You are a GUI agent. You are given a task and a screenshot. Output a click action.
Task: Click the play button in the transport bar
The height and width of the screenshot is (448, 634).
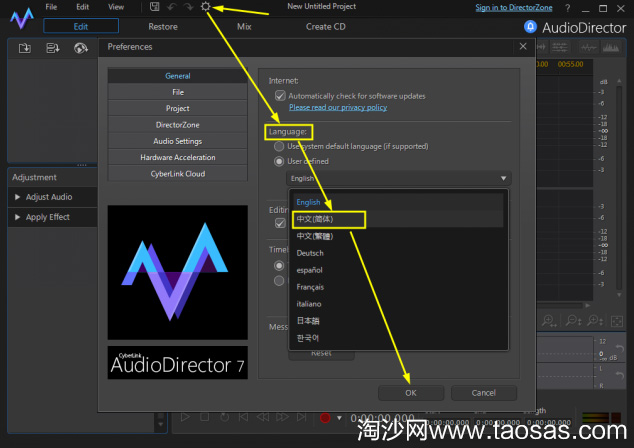coord(185,417)
